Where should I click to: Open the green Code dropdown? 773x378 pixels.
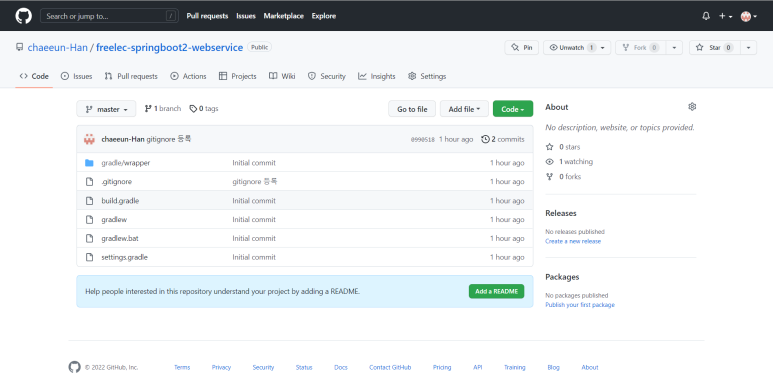[x=513, y=109]
